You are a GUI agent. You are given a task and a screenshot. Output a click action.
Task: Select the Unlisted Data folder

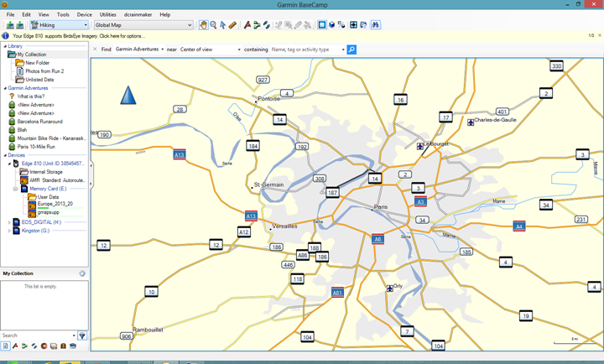[39, 80]
